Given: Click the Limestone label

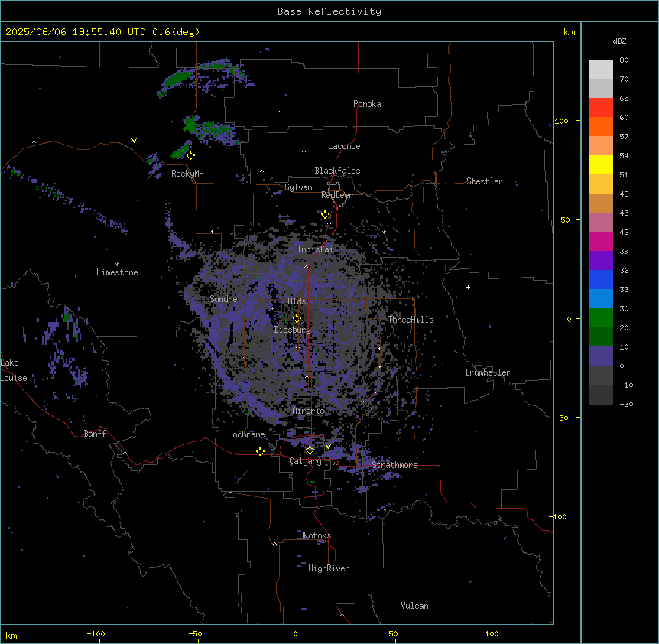Looking at the screenshot, I should [117, 272].
